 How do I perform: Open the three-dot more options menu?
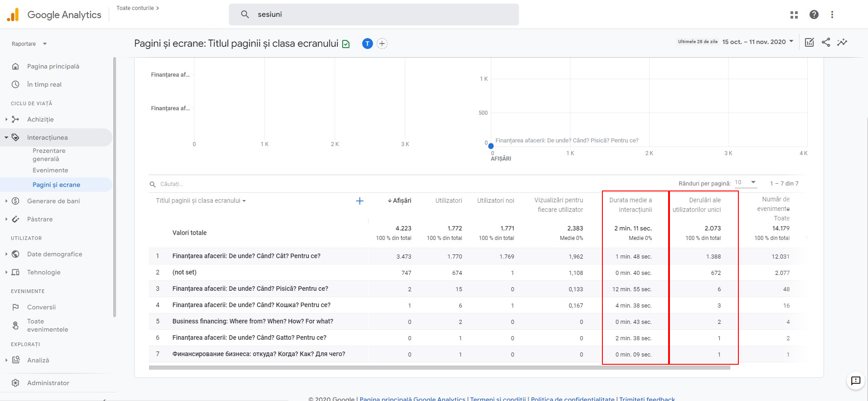coord(832,15)
